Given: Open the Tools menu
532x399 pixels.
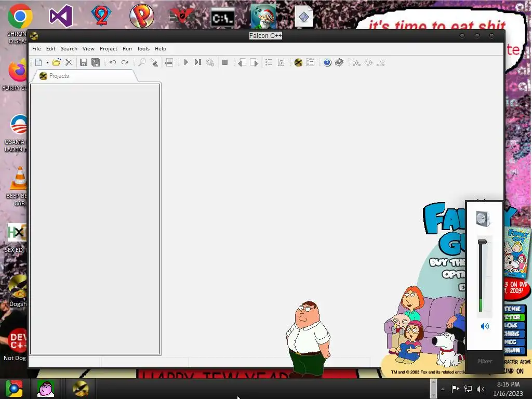Looking at the screenshot, I should [143, 48].
